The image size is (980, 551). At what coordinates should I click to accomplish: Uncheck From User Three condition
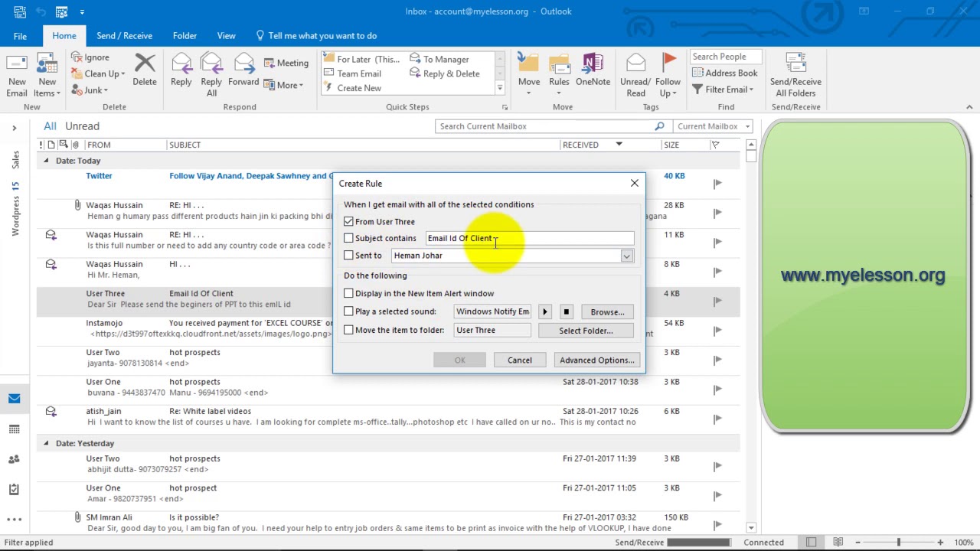[x=348, y=221]
